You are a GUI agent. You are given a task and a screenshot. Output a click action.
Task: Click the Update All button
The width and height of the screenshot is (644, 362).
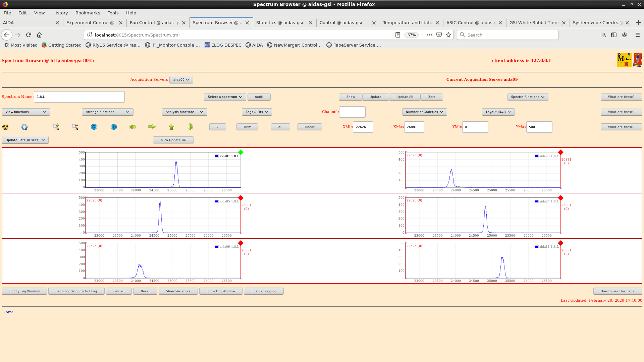pos(405,97)
